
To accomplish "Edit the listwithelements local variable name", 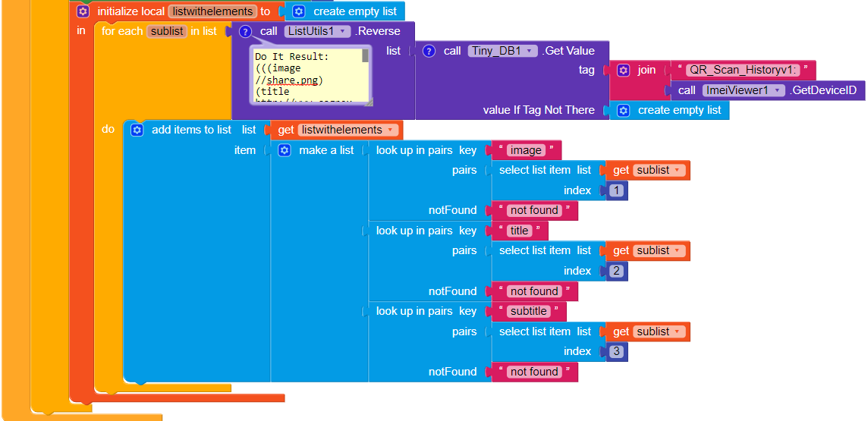I will coord(212,11).
